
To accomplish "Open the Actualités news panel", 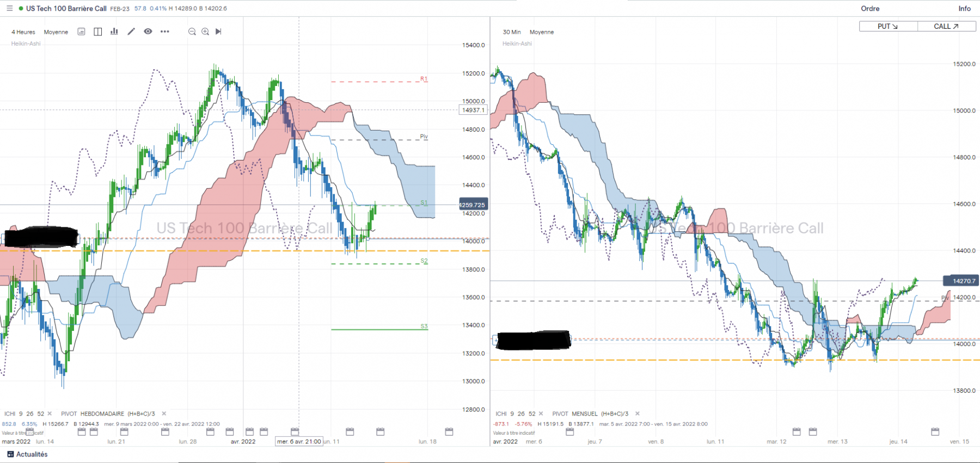I will (x=27, y=454).
